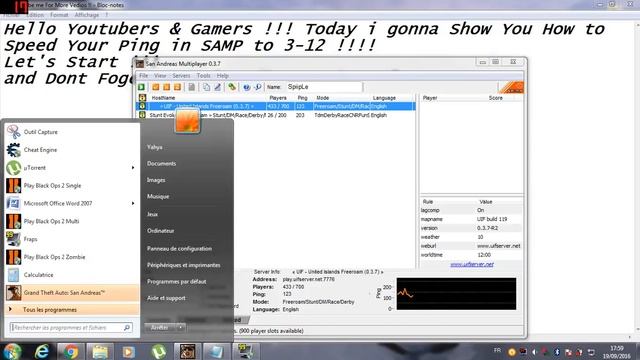The width and height of the screenshot is (640, 360).
Task: Open File menu in SAMP window
Action: click(x=144, y=76)
